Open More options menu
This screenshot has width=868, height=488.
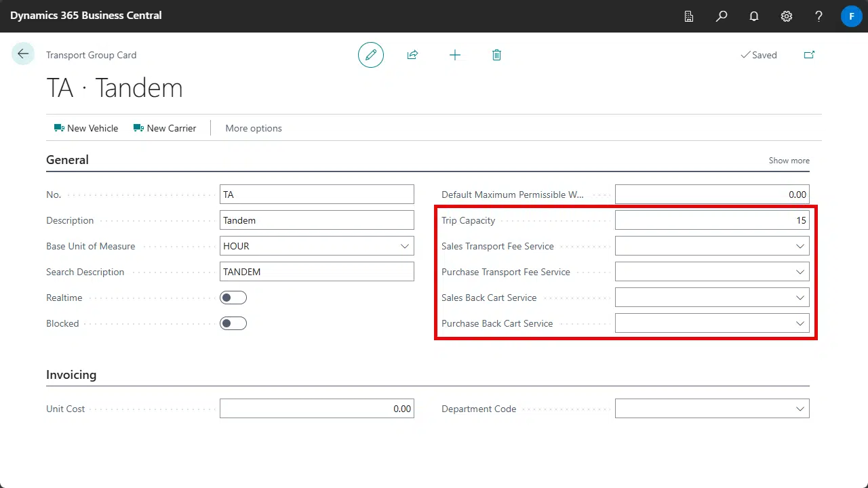click(254, 128)
